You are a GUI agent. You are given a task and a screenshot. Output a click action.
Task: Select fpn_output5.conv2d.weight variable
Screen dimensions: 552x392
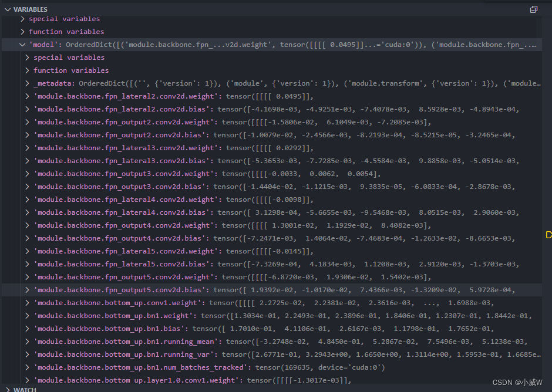(271, 277)
